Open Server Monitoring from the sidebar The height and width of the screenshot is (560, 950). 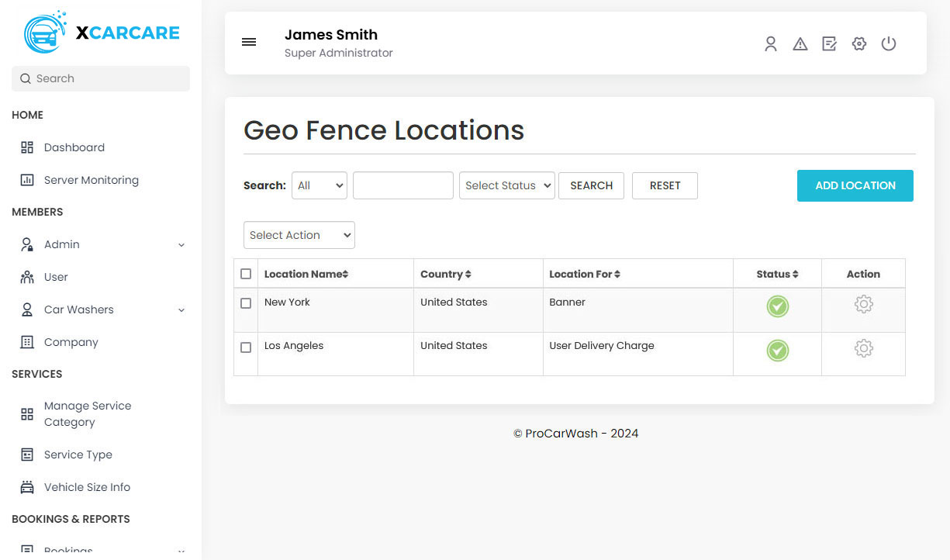[x=92, y=180]
